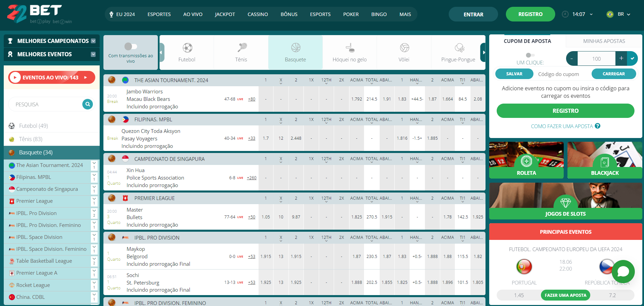Click the search magnifier icon
Screen dimensions: 644x306
point(88,104)
